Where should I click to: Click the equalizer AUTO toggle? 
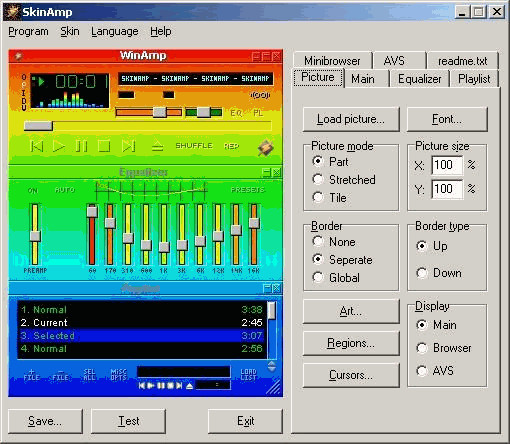[x=65, y=190]
